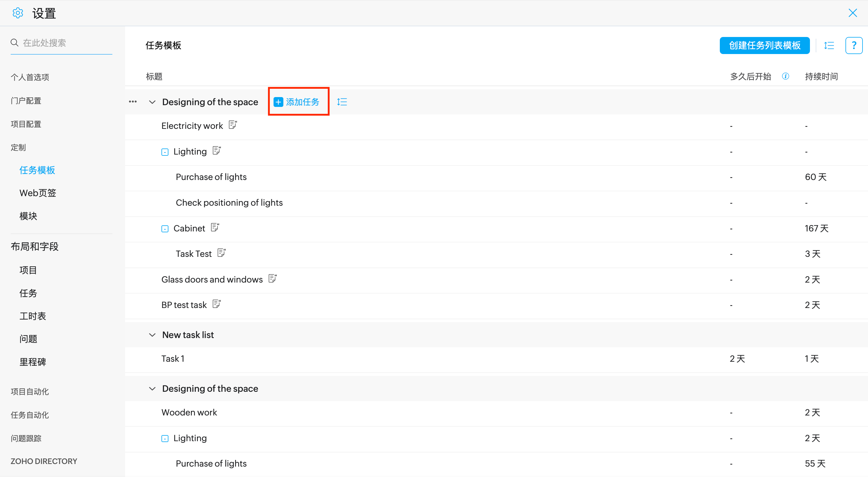868x477 pixels.
Task: Click the info icon next to 多久后开始
Action: point(785,76)
